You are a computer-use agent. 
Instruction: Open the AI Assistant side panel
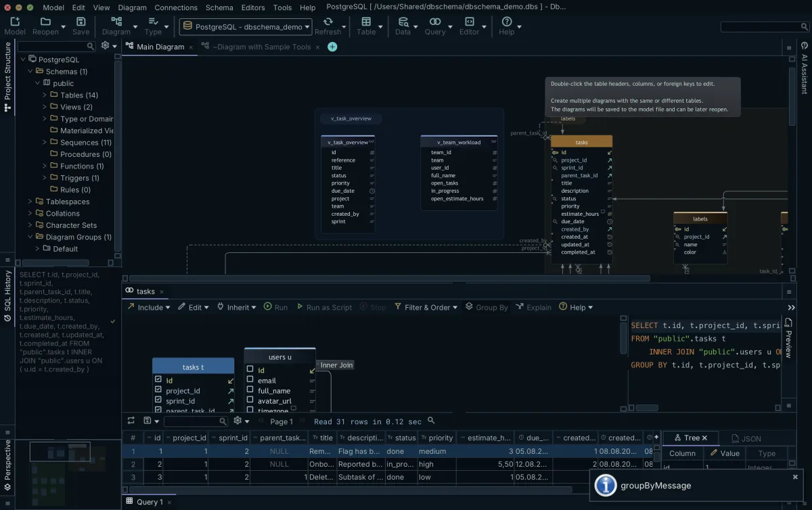click(805, 68)
